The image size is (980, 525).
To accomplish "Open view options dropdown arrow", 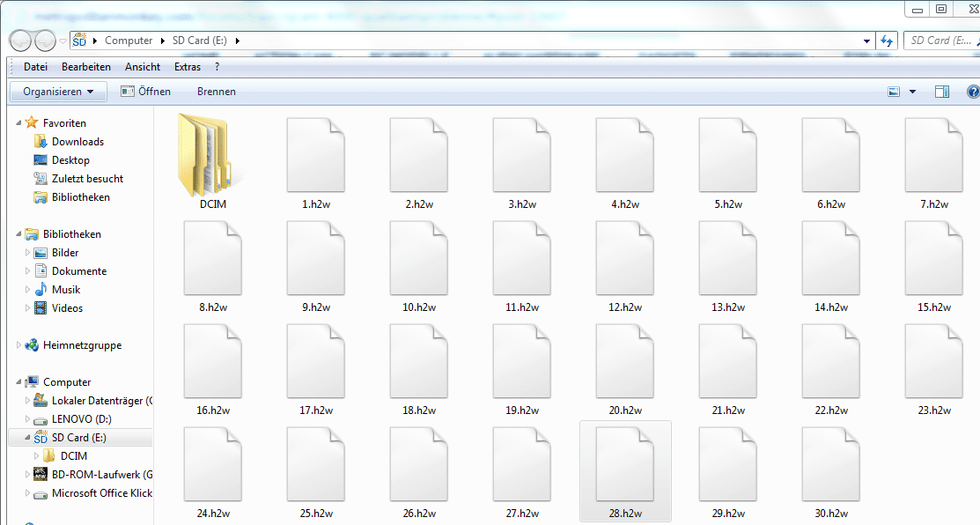I will pos(912,92).
